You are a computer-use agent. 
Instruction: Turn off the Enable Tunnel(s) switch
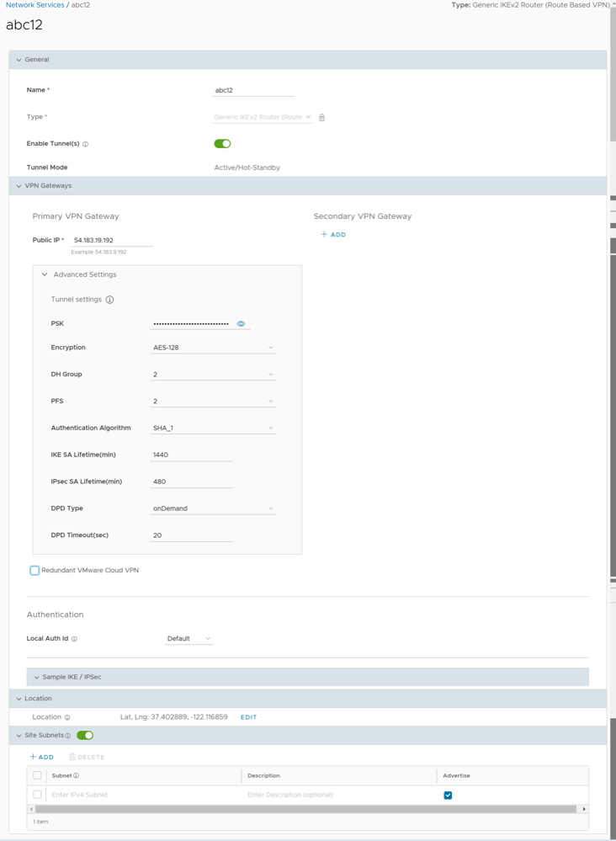point(222,144)
